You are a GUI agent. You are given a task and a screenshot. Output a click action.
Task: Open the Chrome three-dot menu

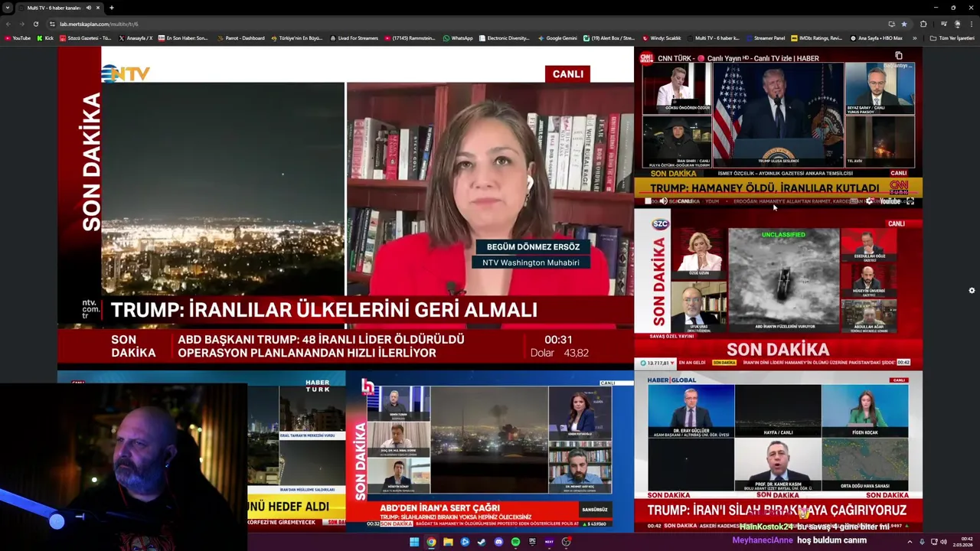point(971,24)
